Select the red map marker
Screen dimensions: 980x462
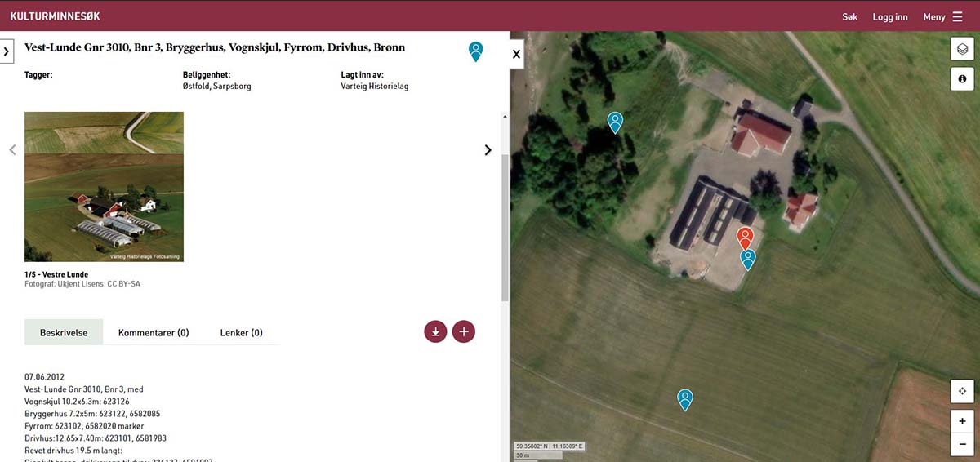(745, 238)
